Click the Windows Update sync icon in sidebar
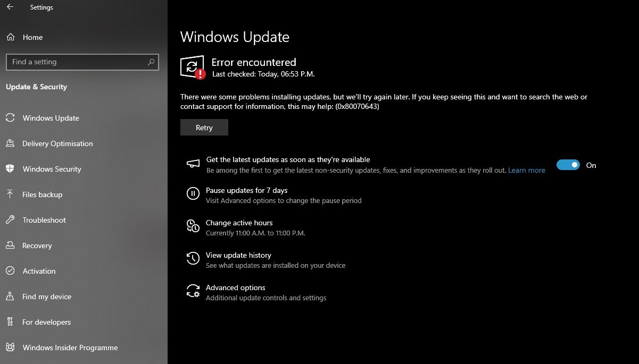This screenshot has width=639, height=364. [x=10, y=118]
